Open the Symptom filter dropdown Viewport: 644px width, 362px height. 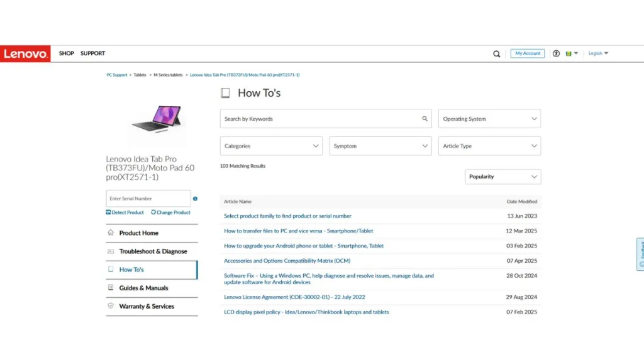[x=380, y=146]
